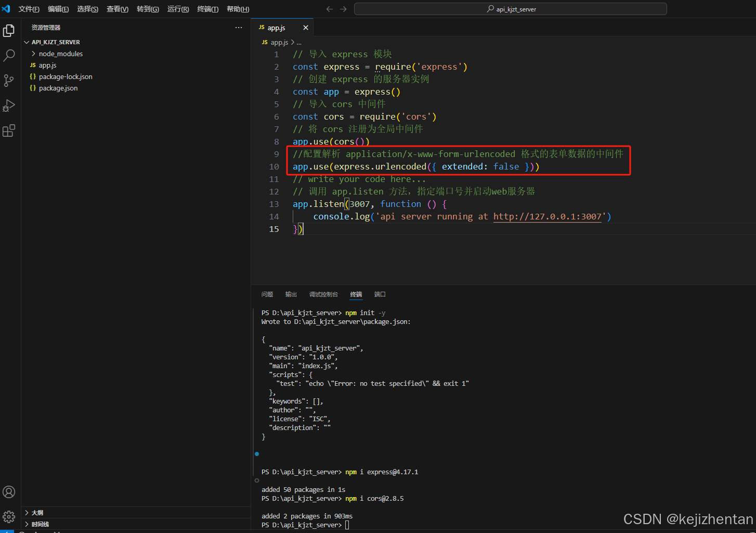The height and width of the screenshot is (533, 756).
Task: Open the 转到(G) menu
Action: pos(148,9)
